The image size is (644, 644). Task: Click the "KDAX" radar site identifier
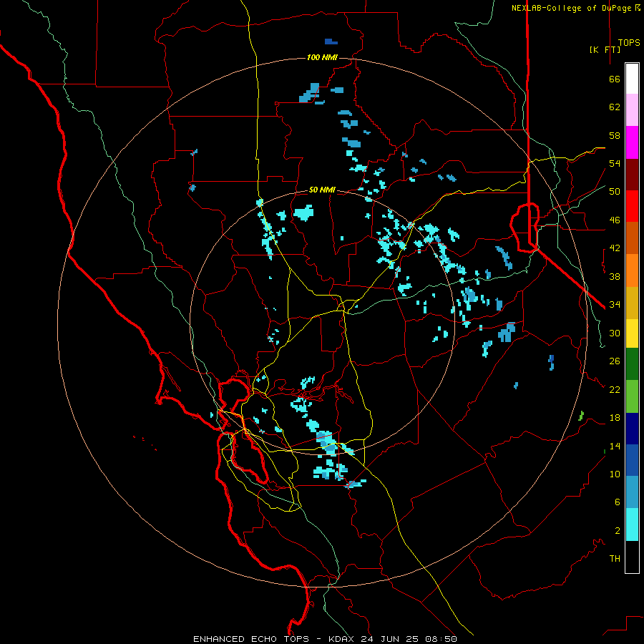[342, 639]
